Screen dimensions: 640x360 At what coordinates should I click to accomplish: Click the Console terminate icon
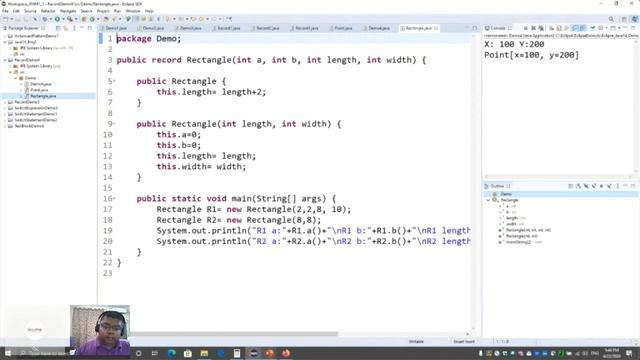tap(526, 28)
